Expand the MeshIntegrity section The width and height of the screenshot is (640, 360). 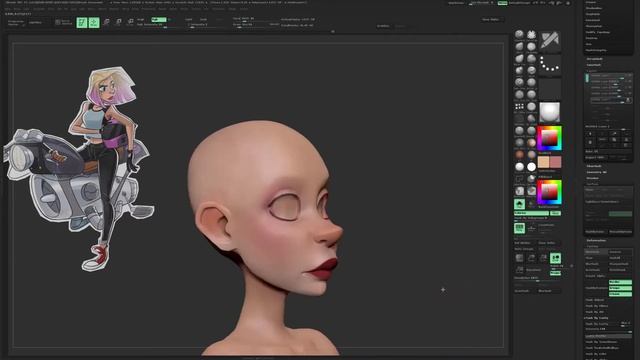click(x=596, y=50)
